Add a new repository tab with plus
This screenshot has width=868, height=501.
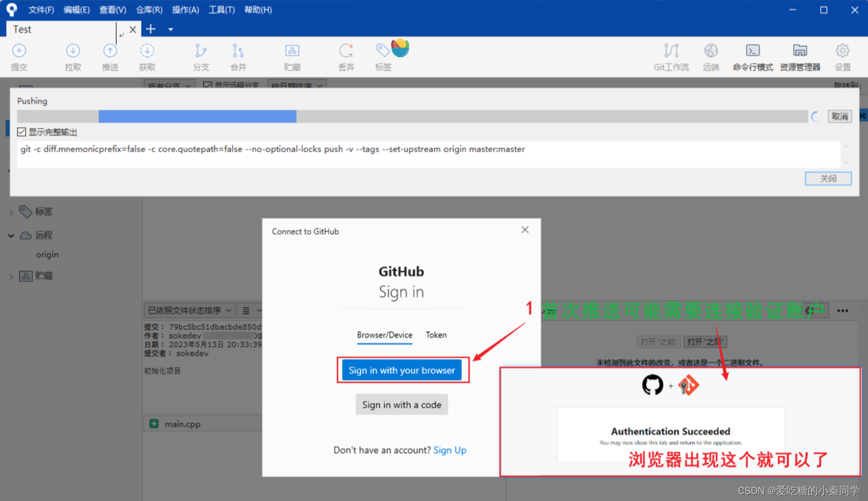point(151,29)
